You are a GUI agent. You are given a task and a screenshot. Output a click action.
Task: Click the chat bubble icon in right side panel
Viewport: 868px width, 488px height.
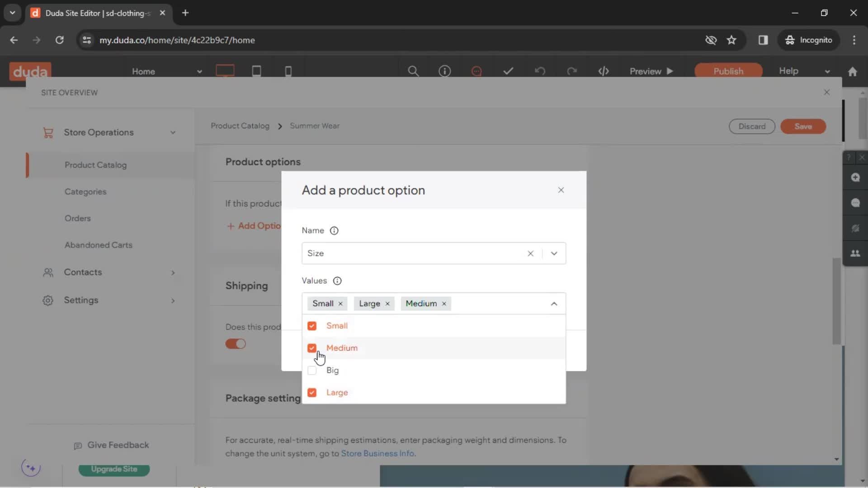pyautogui.click(x=855, y=203)
